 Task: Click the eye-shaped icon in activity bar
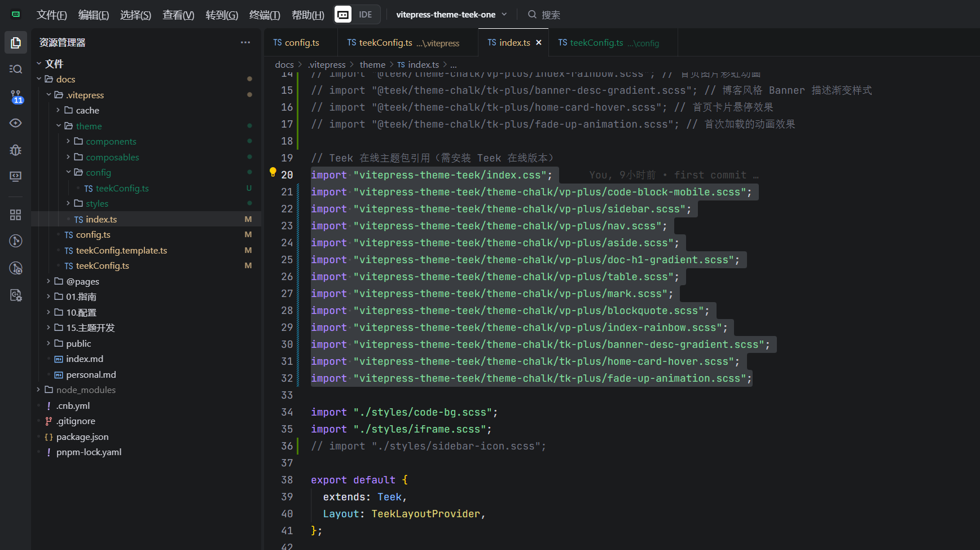coord(16,123)
